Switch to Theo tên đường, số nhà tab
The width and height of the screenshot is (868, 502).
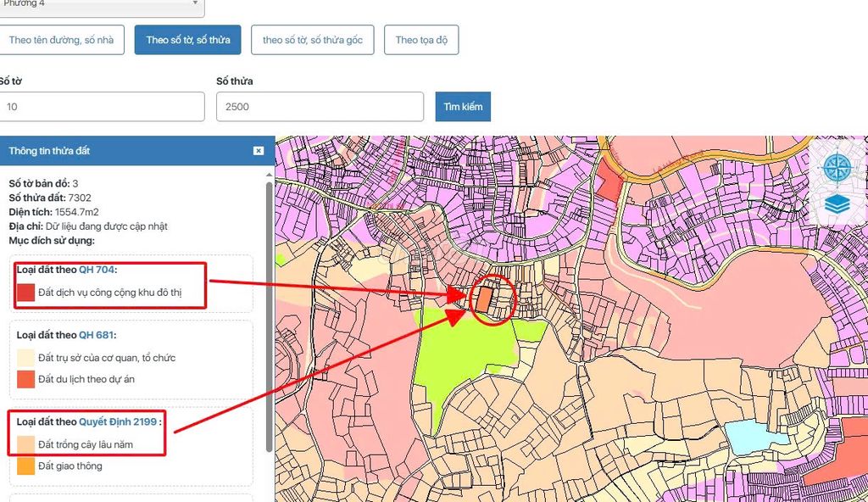tap(61, 40)
